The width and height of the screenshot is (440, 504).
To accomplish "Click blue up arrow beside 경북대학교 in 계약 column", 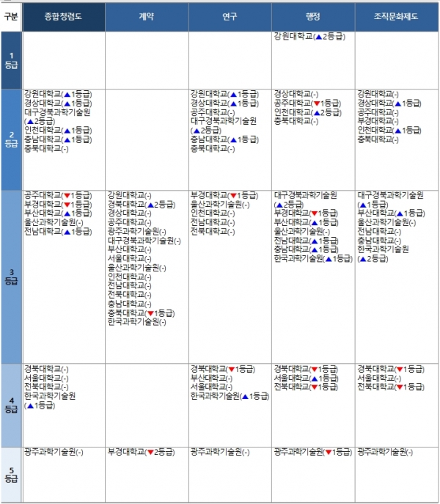I will pos(150,204).
